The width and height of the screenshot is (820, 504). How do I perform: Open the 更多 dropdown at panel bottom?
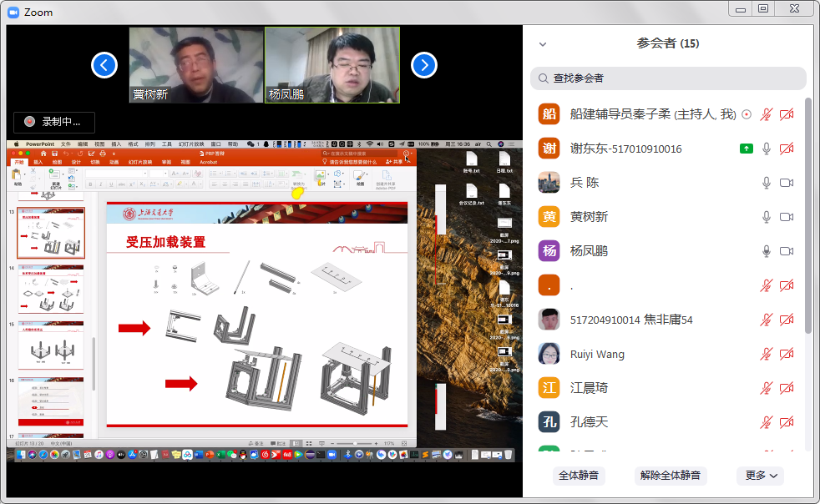pos(760,476)
